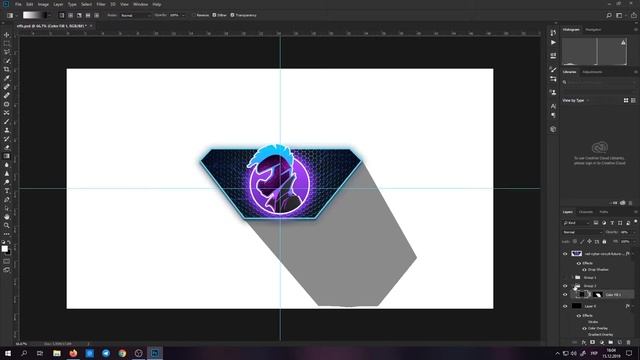Open the Filter menu

[100, 4]
